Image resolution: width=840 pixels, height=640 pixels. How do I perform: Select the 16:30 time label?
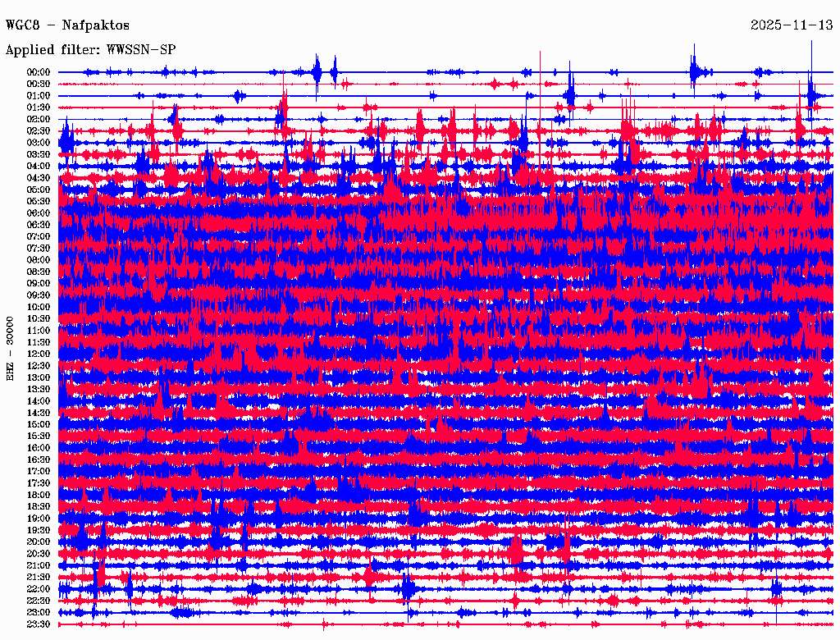point(39,460)
